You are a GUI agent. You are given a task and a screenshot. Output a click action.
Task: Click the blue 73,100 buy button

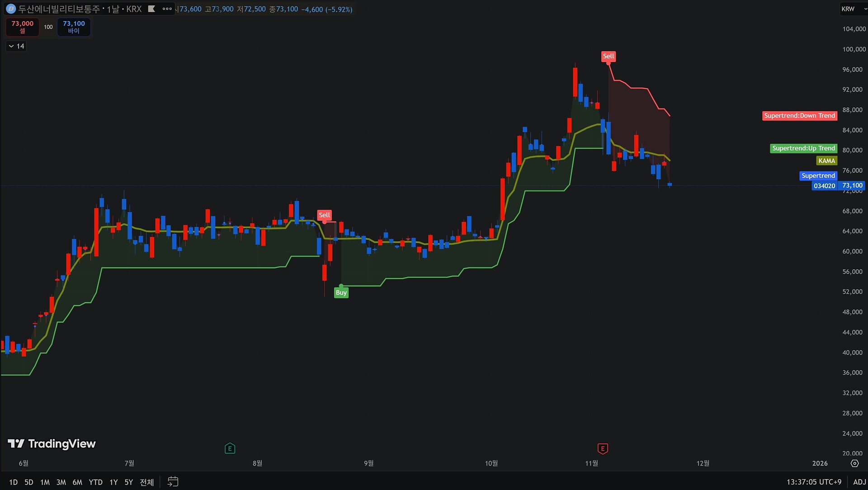[x=74, y=27]
